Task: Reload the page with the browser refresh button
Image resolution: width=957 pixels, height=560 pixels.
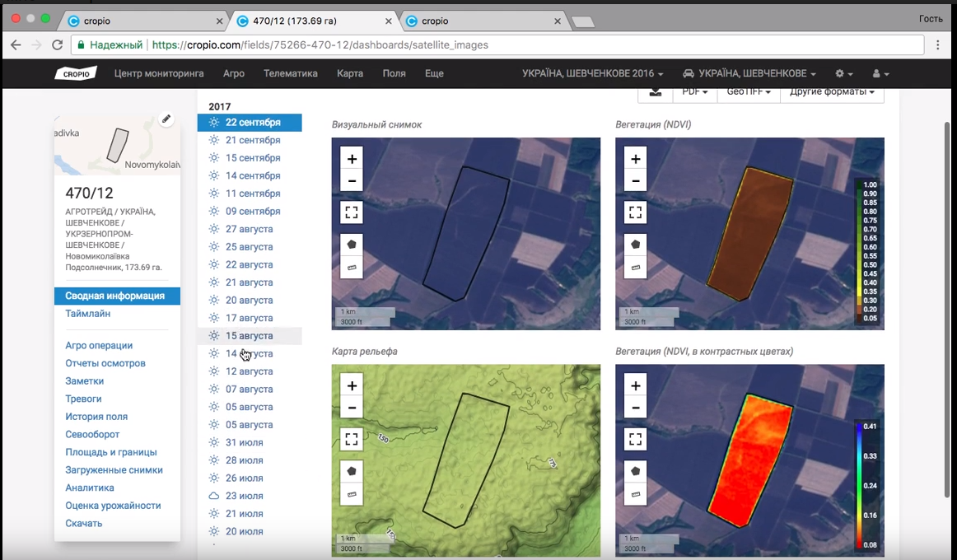Action: point(57,45)
